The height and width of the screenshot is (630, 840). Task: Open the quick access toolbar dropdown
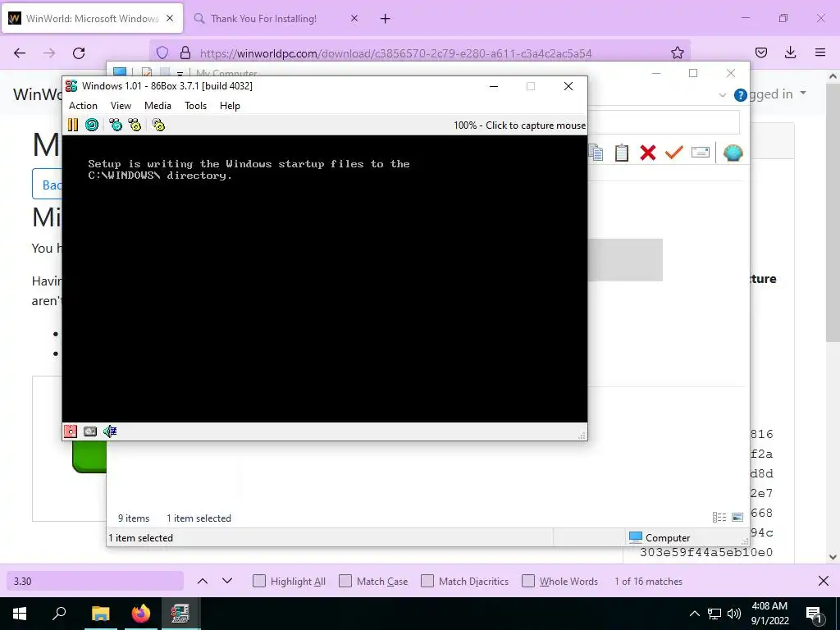pyautogui.click(x=180, y=73)
